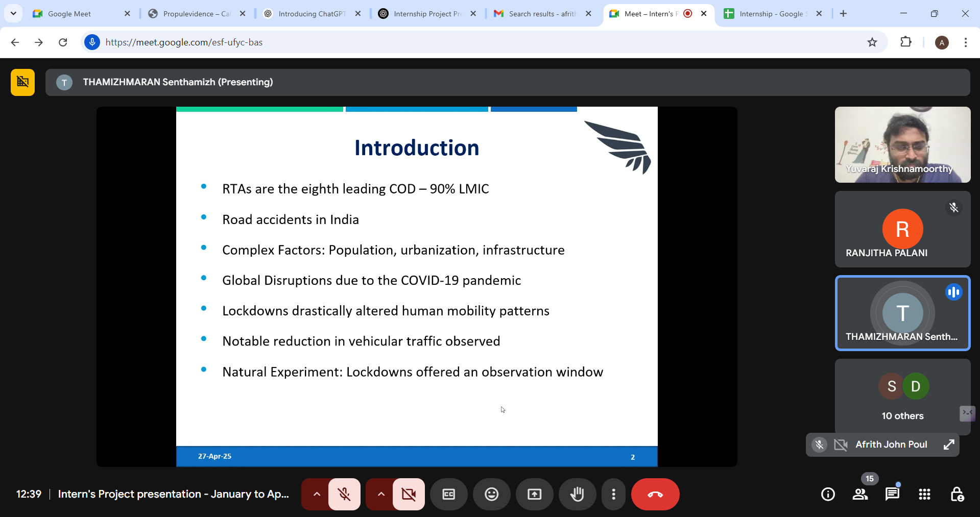This screenshot has width=980, height=517.
Task: Toggle closed captions on
Action: point(448,494)
